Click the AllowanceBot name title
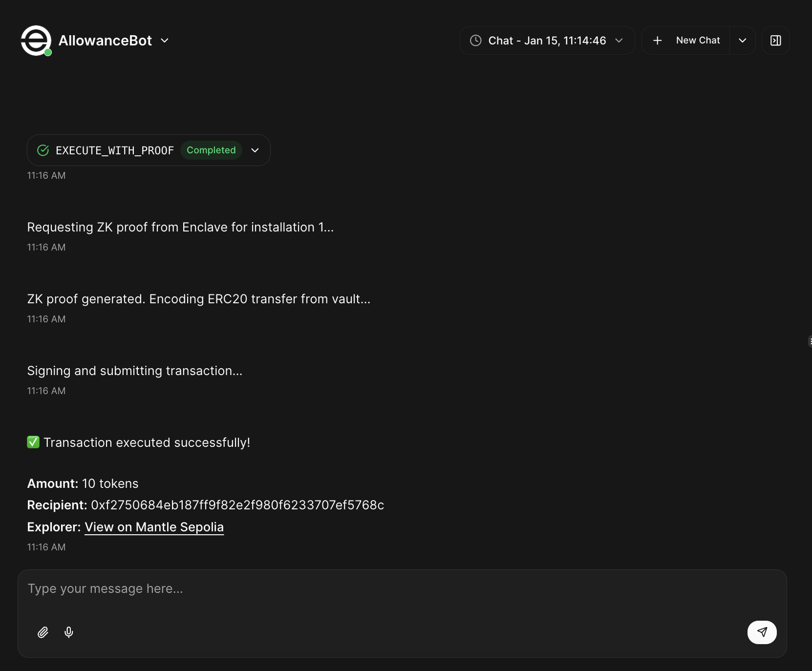812x671 pixels. tap(105, 41)
